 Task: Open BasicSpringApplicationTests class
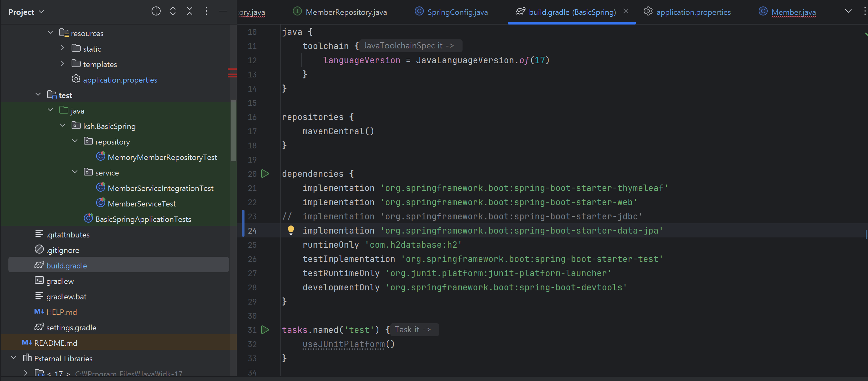pos(143,220)
